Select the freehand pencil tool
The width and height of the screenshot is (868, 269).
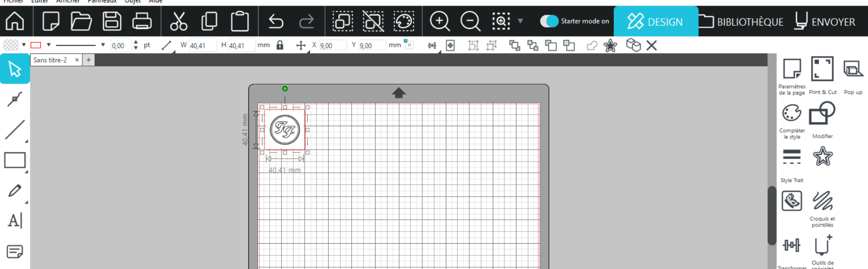(x=14, y=191)
